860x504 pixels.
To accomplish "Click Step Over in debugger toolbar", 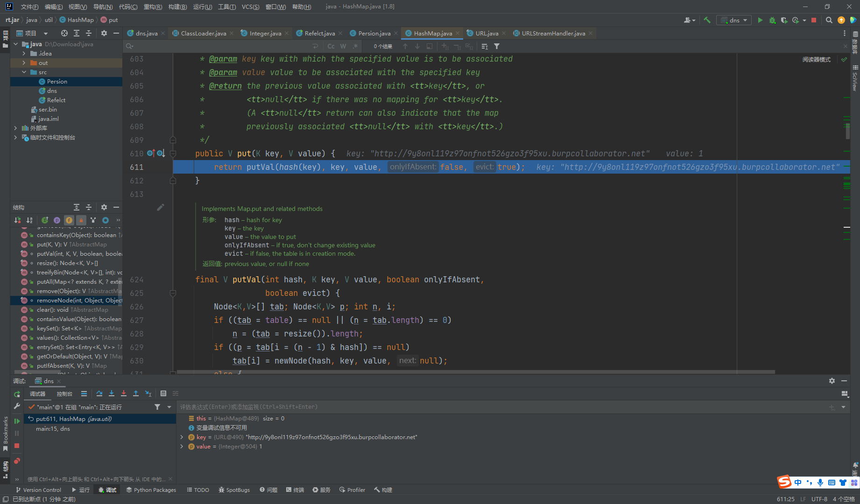I will tap(99, 393).
